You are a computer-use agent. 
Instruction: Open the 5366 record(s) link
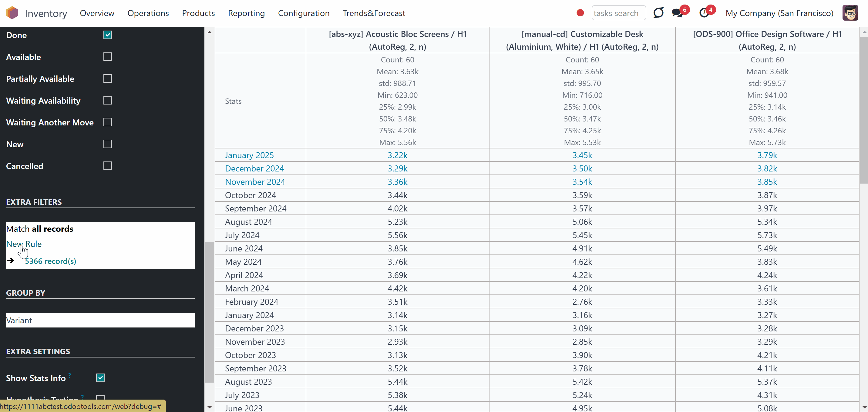coord(51,261)
